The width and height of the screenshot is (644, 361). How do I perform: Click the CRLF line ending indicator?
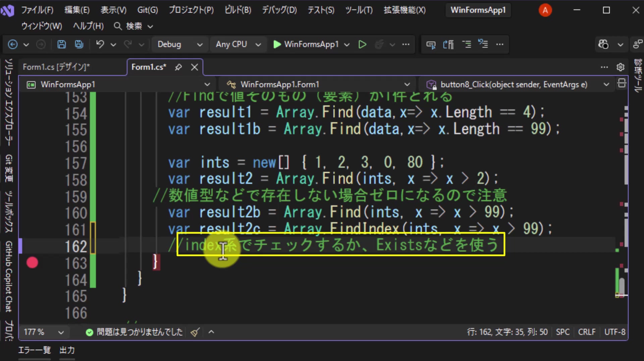[587, 332]
